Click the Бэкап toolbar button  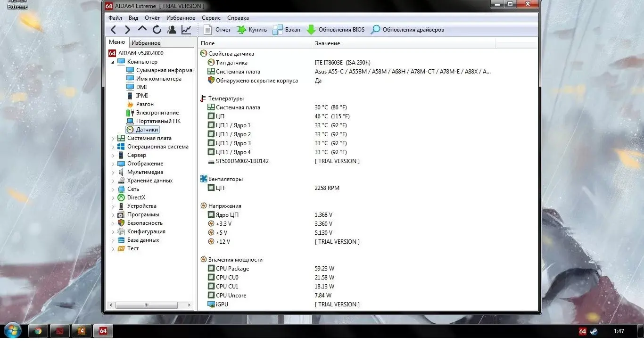tap(287, 30)
